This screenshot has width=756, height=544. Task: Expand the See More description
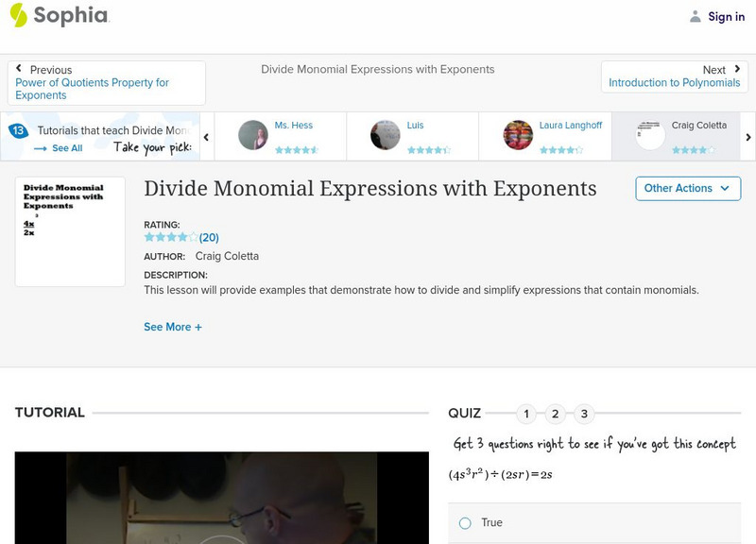click(x=173, y=327)
